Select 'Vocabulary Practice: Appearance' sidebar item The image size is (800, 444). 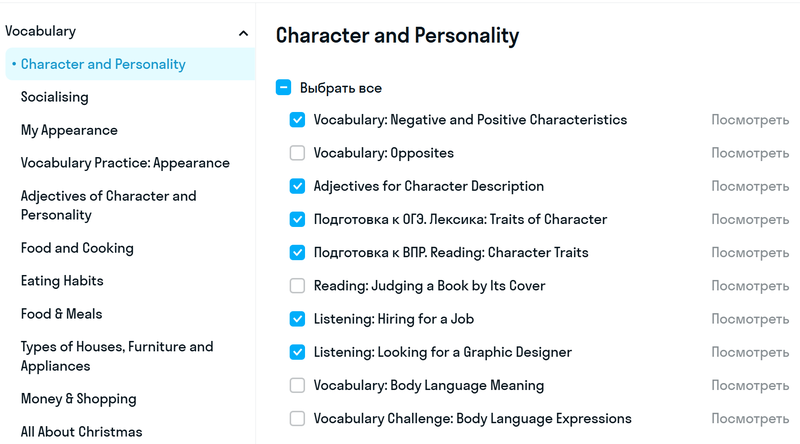tap(125, 163)
